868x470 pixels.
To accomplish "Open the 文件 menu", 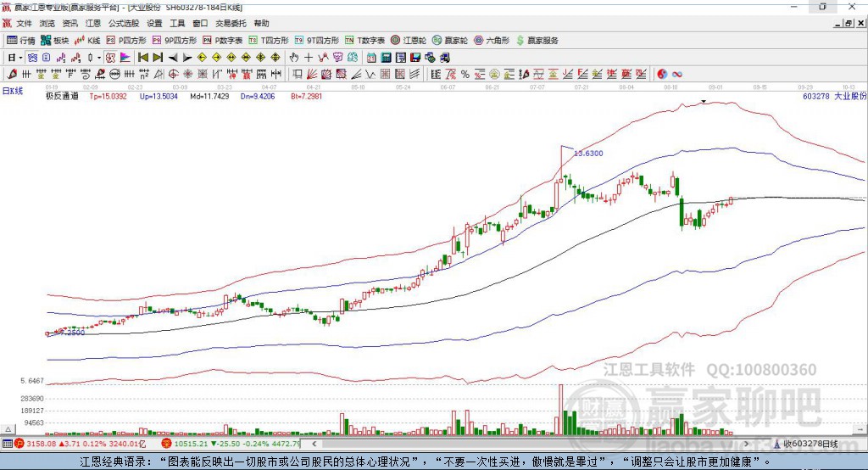I will 24,23.
